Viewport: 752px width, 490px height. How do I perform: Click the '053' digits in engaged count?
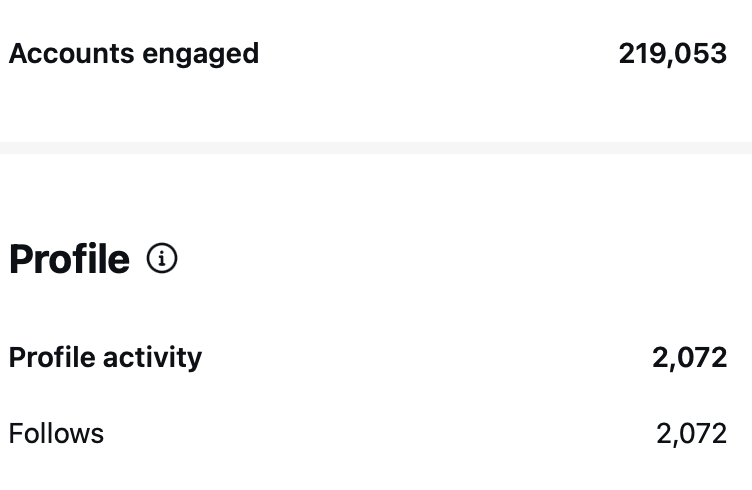point(702,54)
